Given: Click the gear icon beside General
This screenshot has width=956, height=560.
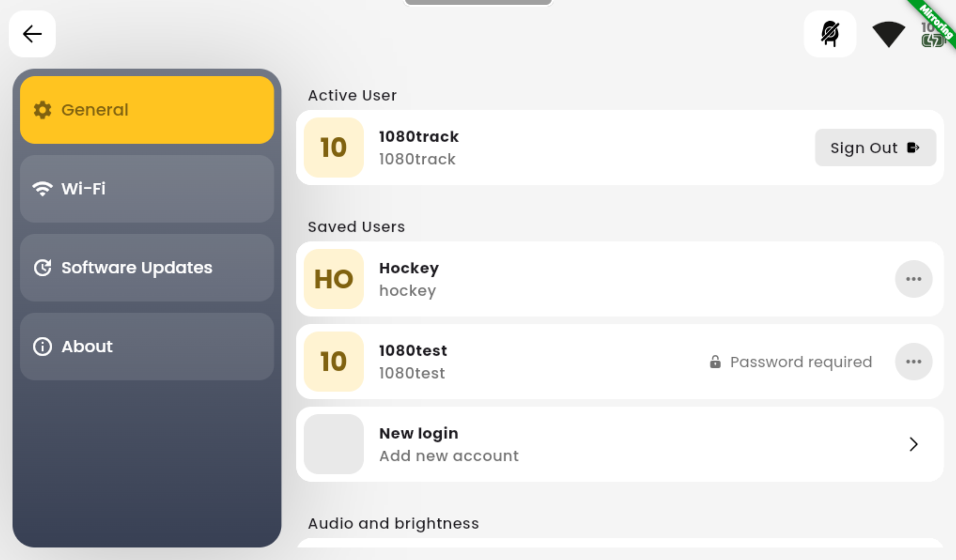Looking at the screenshot, I should [43, 110].
